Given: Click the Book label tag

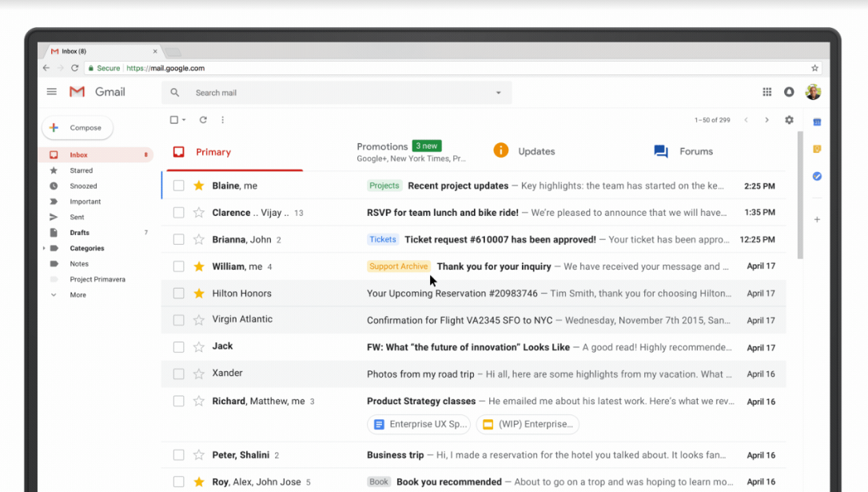Looking at the screenshot, I should click(x=379, y=482).
